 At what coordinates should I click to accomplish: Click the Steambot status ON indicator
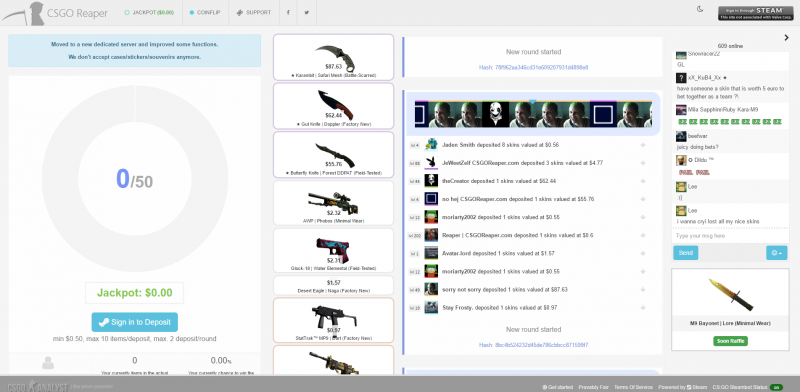pyautogui.click(x=777, y=387)
